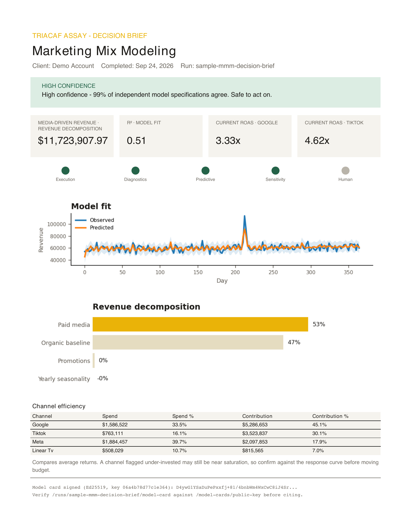Select the Google ROAS value 3.33x
The image size is (411, 532).
point(228,141)
